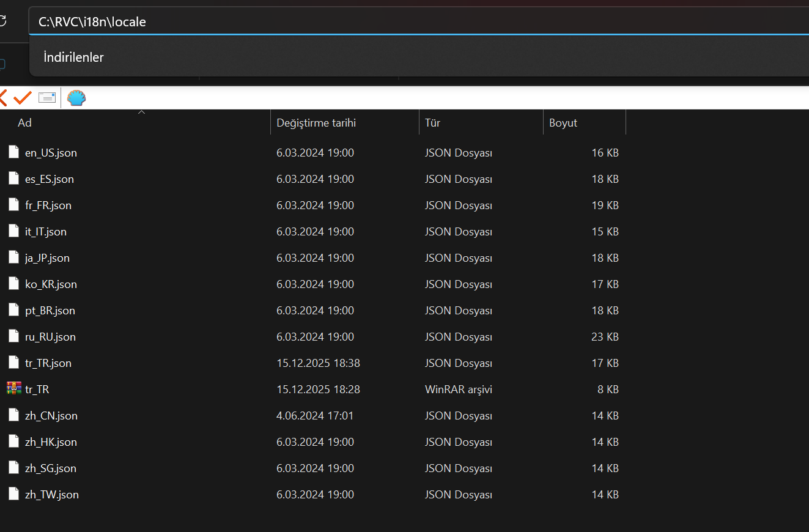The width and height of the screenshot is (809, 532).
Task: Sort files by the Ad column header
Action: click(24, 123)
